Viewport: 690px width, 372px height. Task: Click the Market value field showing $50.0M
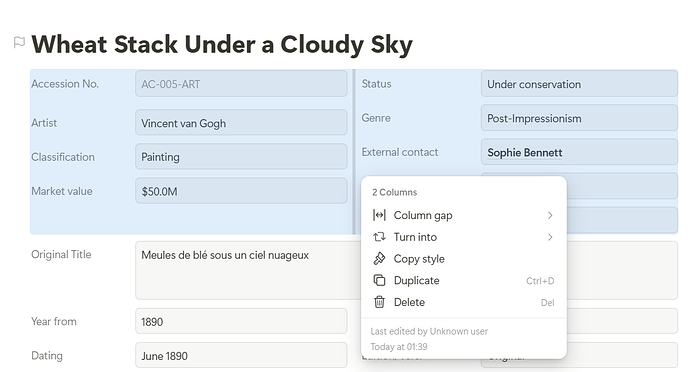click(241, 191)
